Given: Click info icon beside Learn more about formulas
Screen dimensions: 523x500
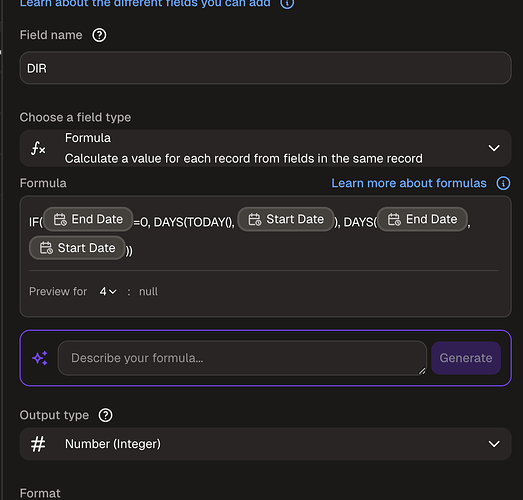Looking at the screenshot, I should point(503,183).
